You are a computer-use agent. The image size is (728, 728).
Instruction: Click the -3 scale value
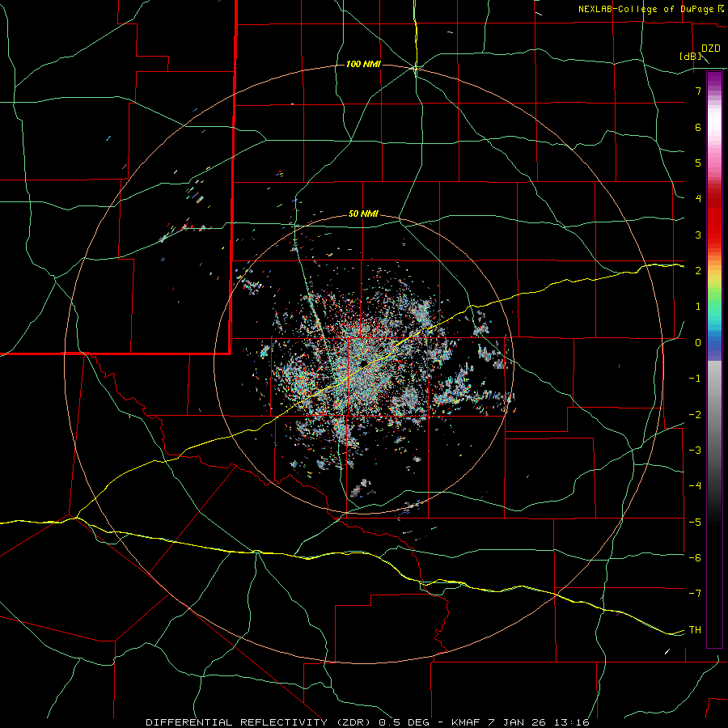(x=695, y=450)
